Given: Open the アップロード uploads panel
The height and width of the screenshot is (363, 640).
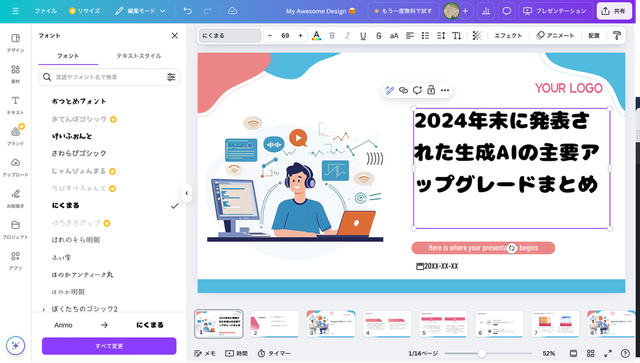Looking at the screenshot, I should tap(16, 167).
